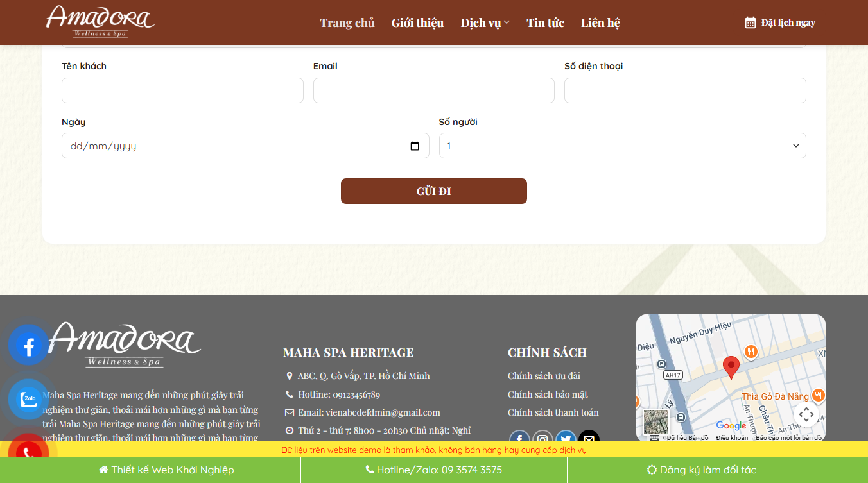
Task: Focus the Email input field
Action: click(x=434, y=90)
